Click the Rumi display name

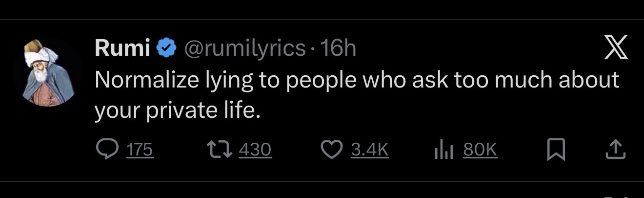pos(122,48)
